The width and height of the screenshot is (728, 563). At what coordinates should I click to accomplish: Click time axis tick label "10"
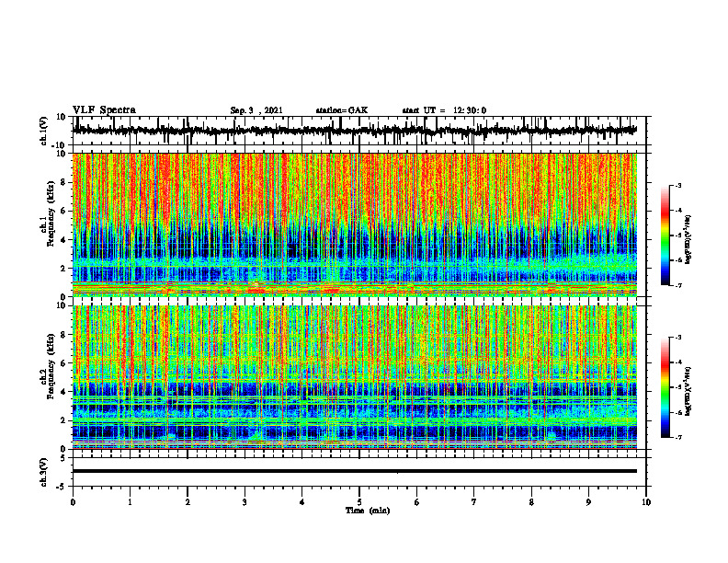coord(646,502)
